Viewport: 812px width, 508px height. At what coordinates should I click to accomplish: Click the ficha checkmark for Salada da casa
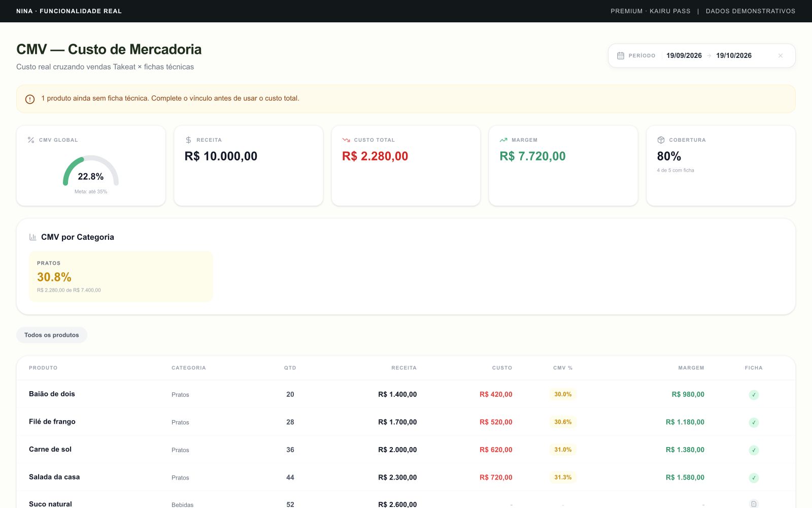pos(754,478)
